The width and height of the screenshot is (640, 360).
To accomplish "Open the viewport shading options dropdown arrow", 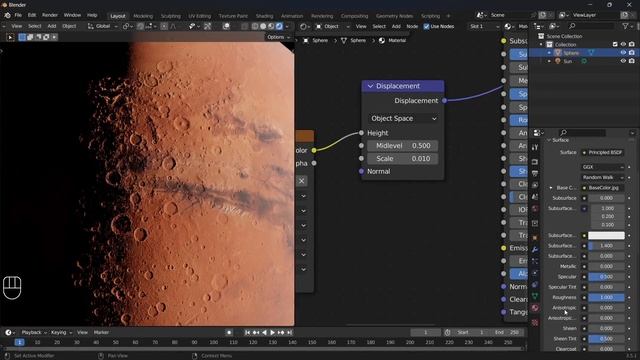I will click(287, 26).
